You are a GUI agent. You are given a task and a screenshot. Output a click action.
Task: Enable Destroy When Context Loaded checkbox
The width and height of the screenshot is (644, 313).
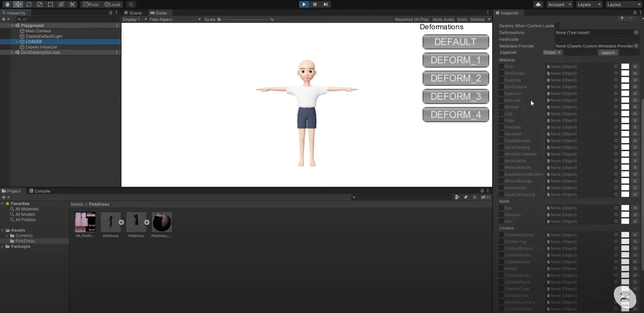pyautogui.click(x=557, y=26)
